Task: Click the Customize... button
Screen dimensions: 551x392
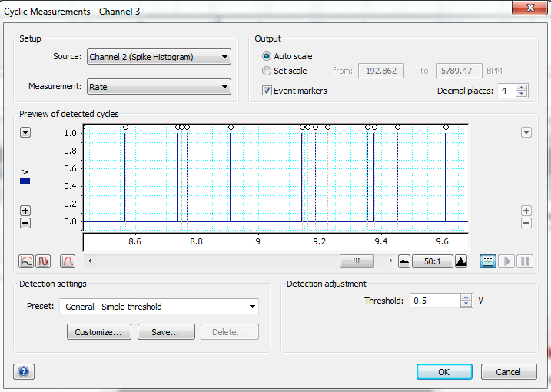Action: point(98,332)
